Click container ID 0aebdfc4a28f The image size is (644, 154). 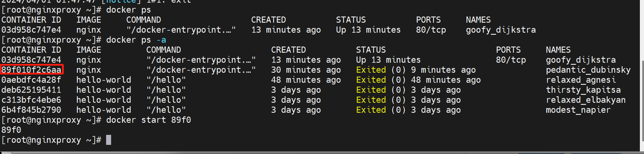click(31, 80)
